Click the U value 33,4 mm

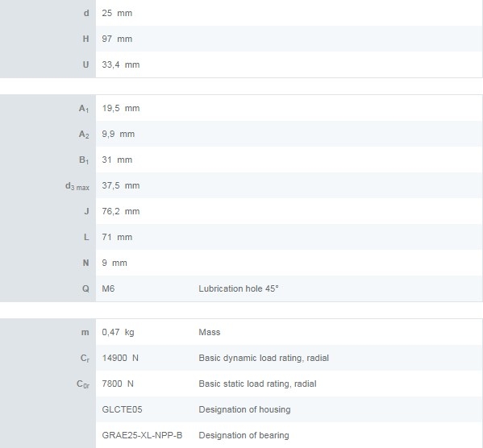tap(121, 65)
